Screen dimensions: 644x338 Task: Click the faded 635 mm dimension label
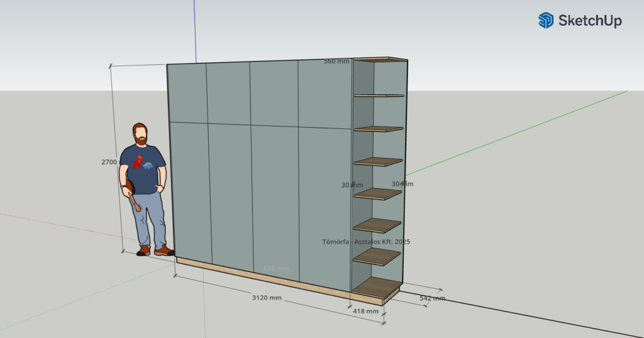click(x=275, y=269)
